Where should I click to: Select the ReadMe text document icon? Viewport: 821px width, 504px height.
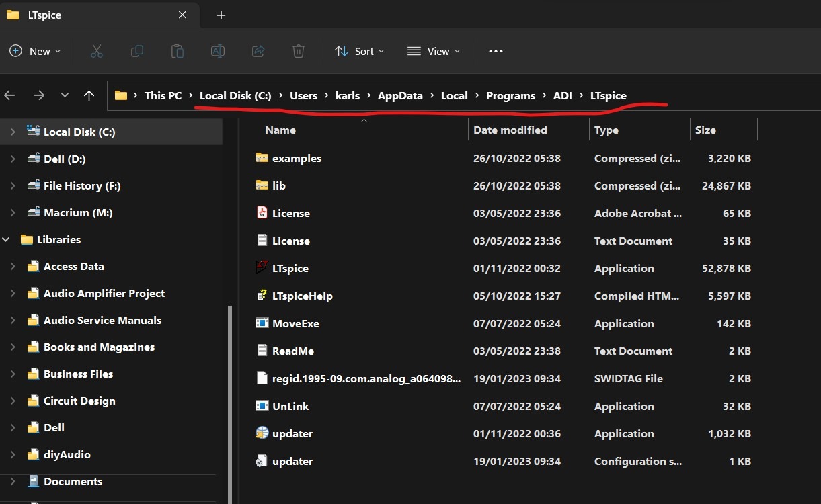(x=262, y=351)
